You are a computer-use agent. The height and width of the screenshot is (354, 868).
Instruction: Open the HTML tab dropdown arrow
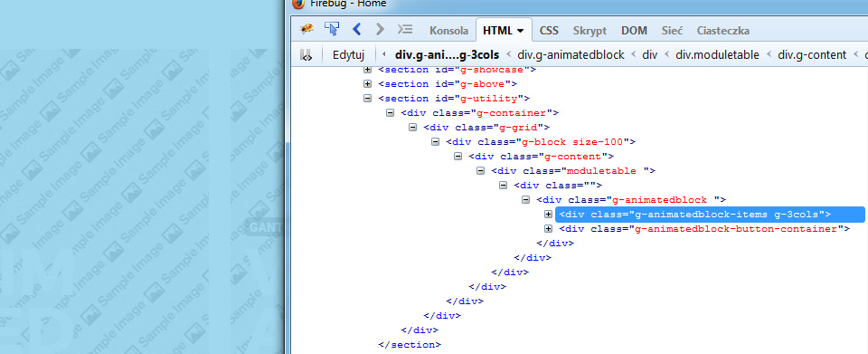click(521, 32)
